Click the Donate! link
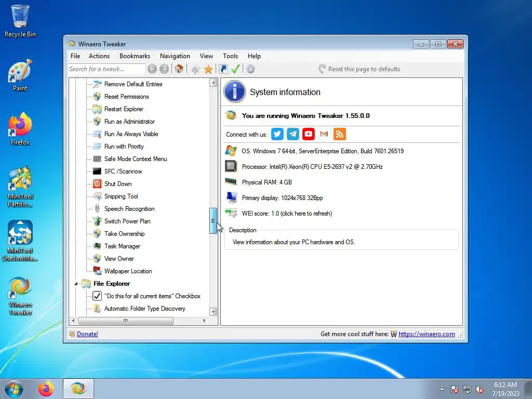Screen dimensions: 532x399 click(87, 334)
